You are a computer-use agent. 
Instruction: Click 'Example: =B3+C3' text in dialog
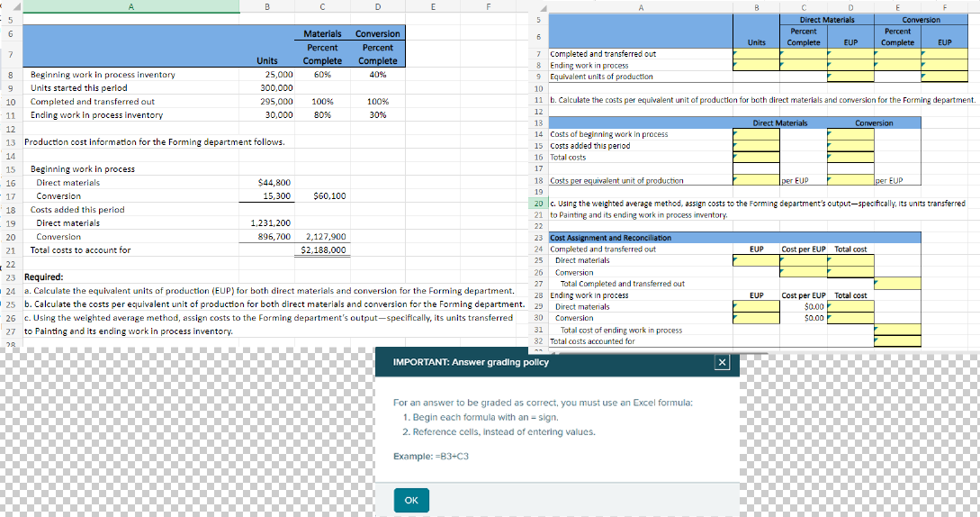pyautogui.click(x=431, y=457)
